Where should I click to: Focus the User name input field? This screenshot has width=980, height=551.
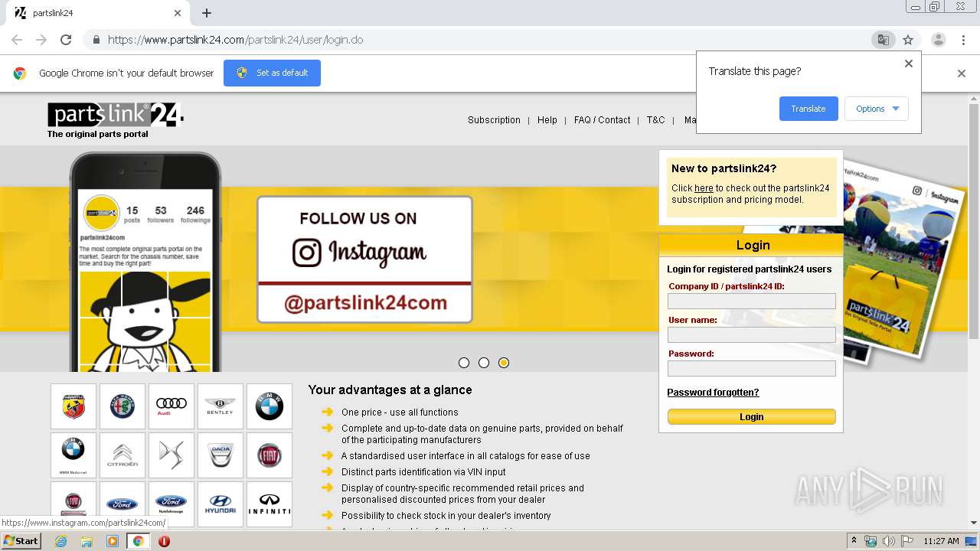(x=751, y=335)
